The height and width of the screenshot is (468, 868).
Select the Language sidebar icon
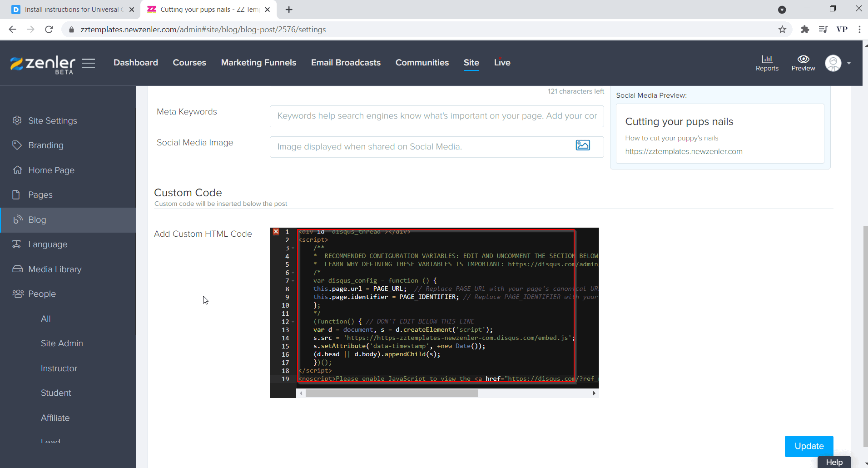coord(17,244)
